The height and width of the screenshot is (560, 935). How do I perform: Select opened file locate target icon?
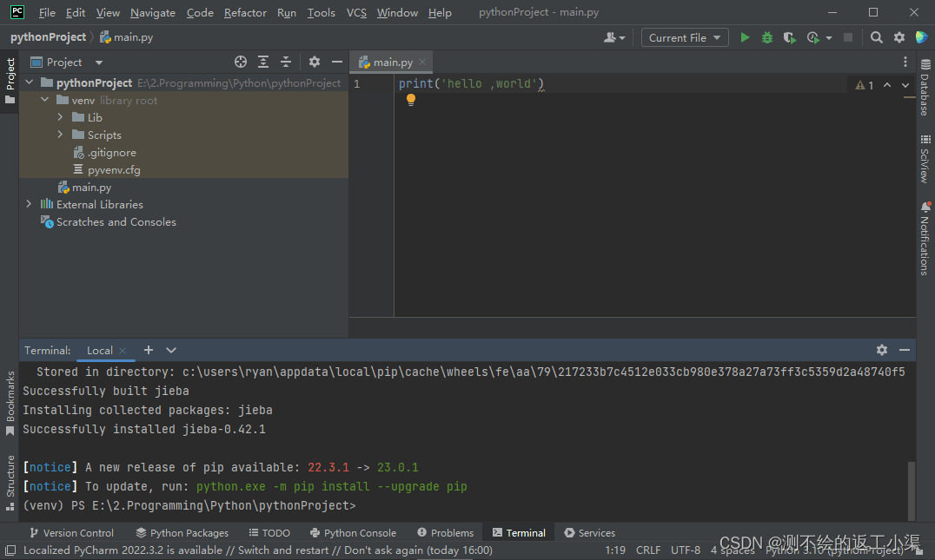tap(241, 62)
